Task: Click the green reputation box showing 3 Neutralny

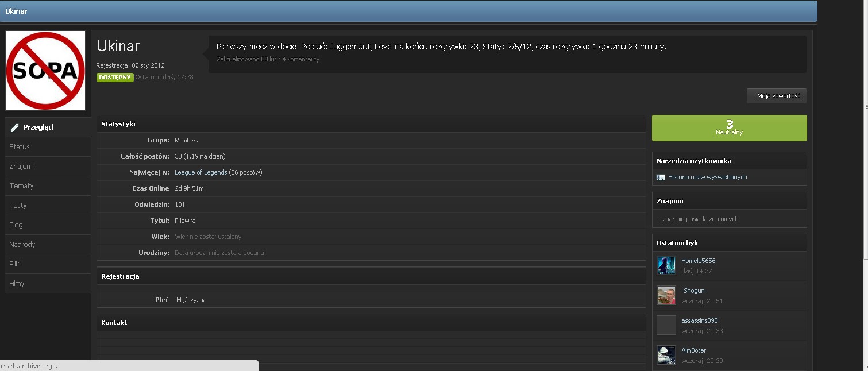Action: [729, 128]
